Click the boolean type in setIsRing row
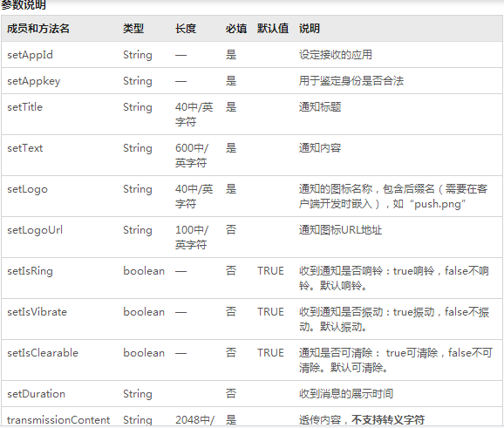The image size is (504, 428). pos(144,271)
